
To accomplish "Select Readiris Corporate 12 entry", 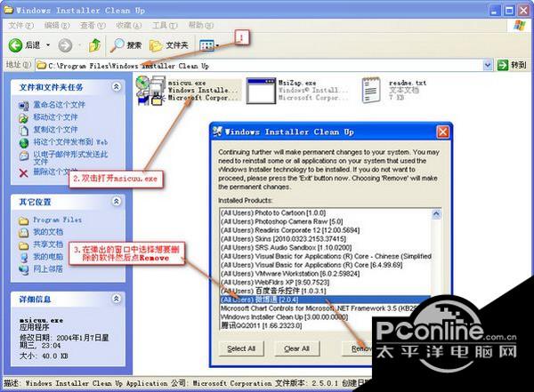I will [x=290, y=230].
